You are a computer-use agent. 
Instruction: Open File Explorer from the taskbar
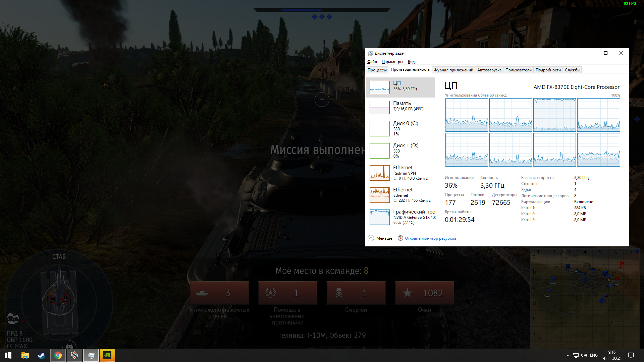coord(25,355)
